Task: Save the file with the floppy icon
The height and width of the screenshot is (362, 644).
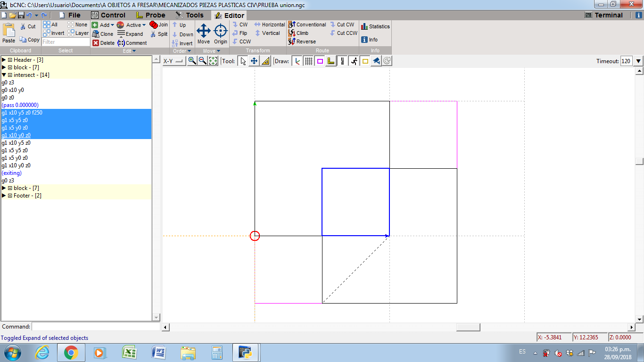Action: pyautogui.click(x=21, y=15)
